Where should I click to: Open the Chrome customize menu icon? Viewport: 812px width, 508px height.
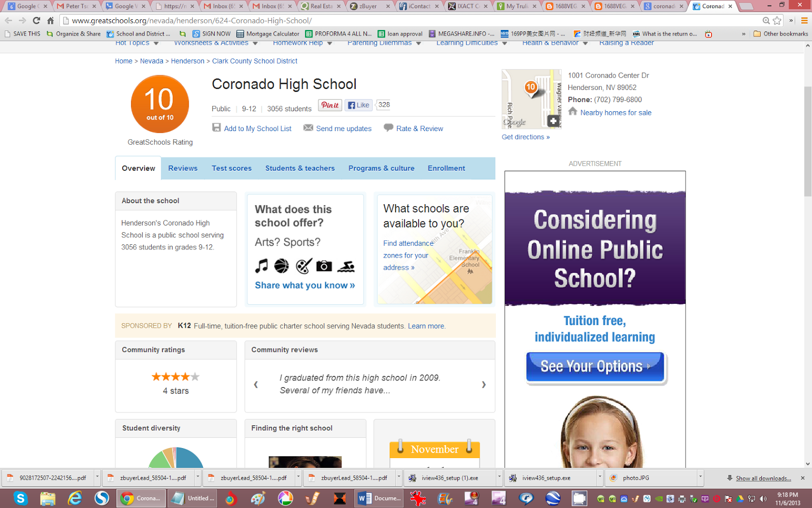(804, 21)
